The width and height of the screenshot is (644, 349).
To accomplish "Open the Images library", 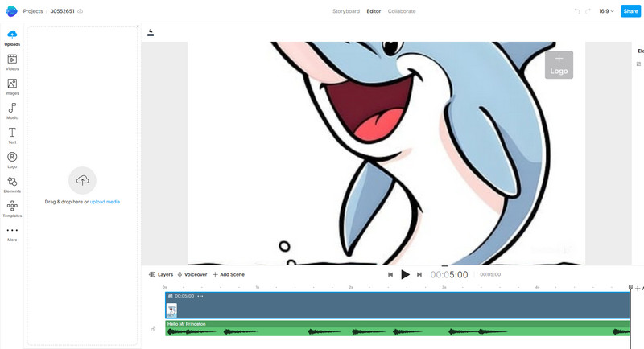I will pyautogui.click(x=12, y=87).
